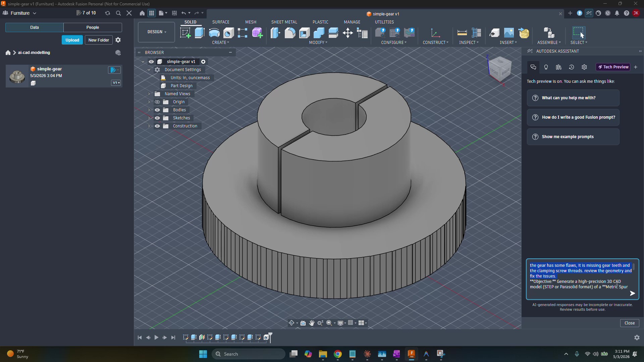Viewport: 644px width, 362px height.
Task: Select the Create Form purple cube icon
Action: coord(257,33)
